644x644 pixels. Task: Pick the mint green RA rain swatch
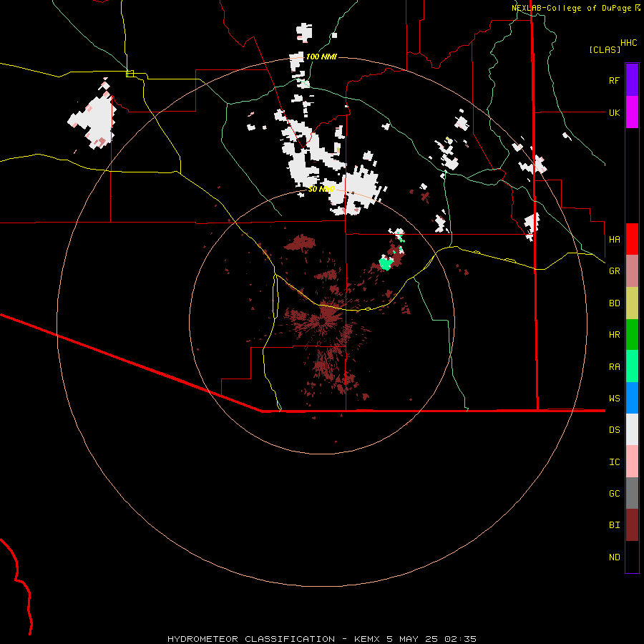(x=632, y=366)
